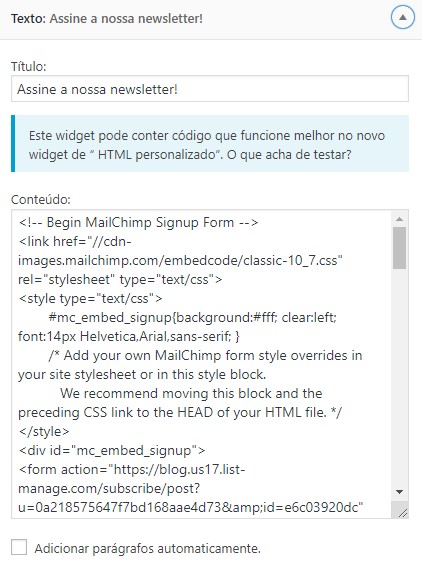Click the resize grip of the Conteúdo textarea
The width and height of the screenshot is (422, 564).
point(403,513)
